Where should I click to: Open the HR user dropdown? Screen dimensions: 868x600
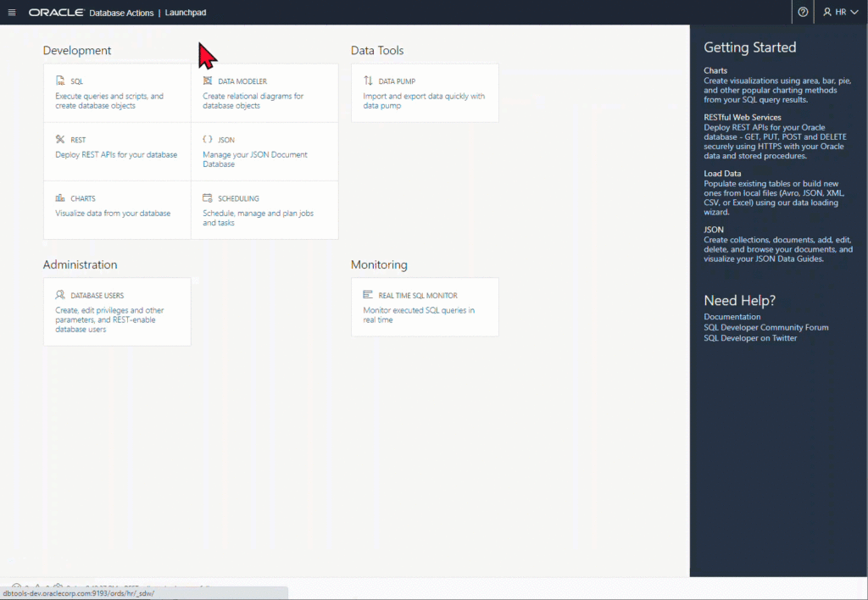coord(837,12)
